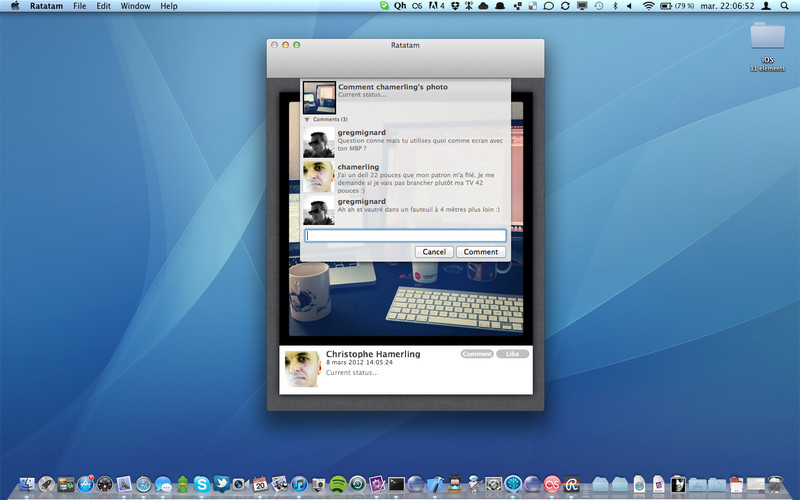Click the Dropbox icon in menu bar

pos(455,6)
